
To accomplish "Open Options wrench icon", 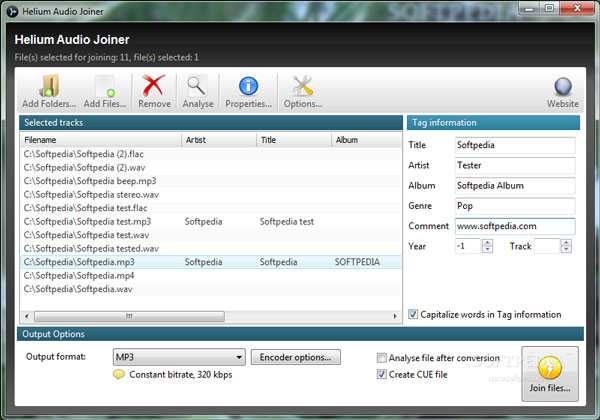I will 302,91.
